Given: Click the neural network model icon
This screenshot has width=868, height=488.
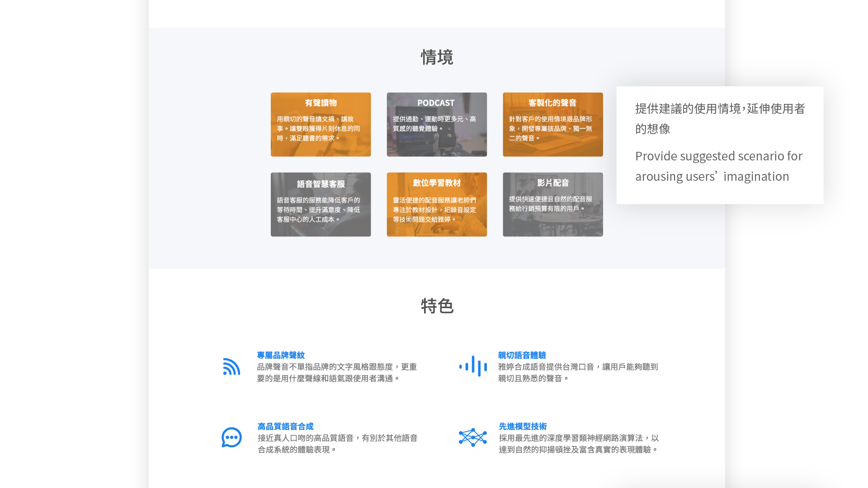Looking at the screenshot, I should [x=473, y=437].
